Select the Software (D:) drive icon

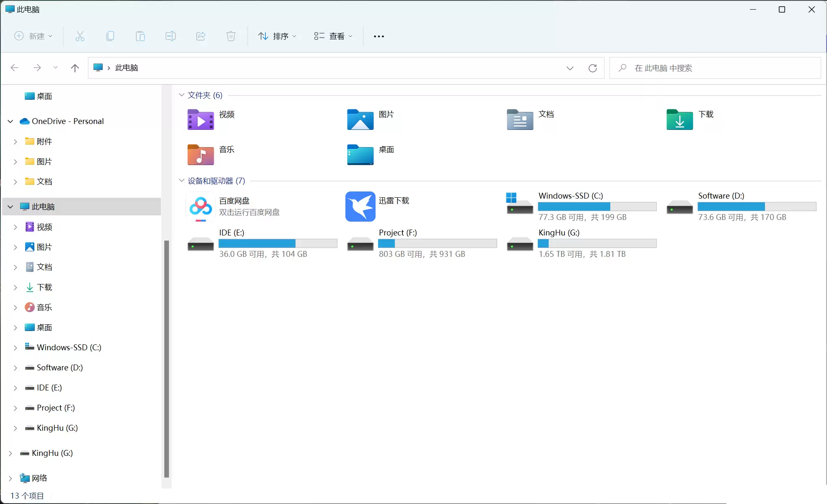click(680, 207)
